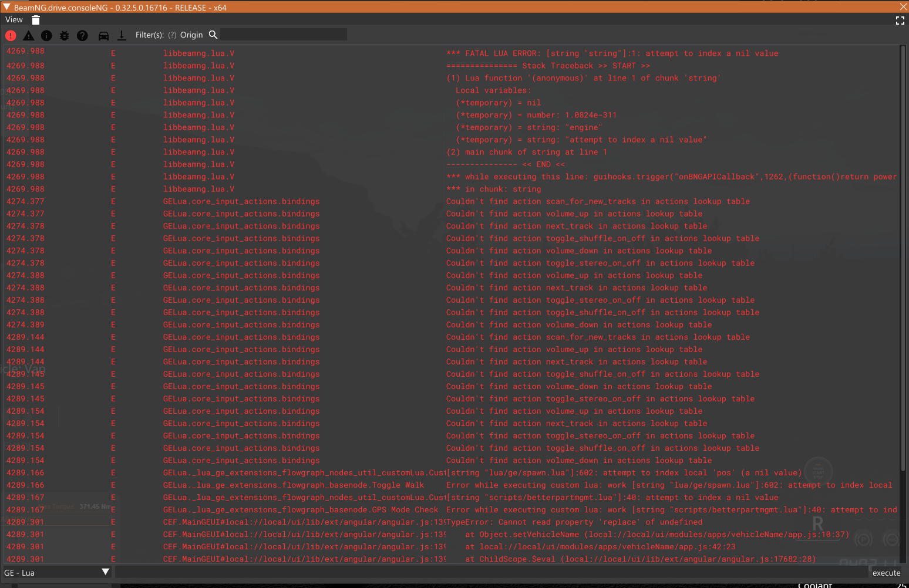Toggle the debug bug filter

65,35
